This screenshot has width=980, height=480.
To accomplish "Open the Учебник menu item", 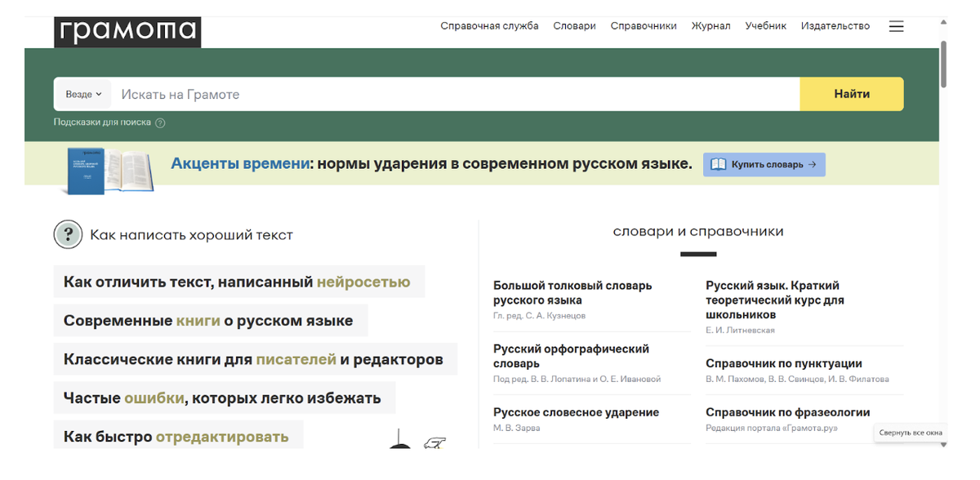I will (x=765, y=26).
